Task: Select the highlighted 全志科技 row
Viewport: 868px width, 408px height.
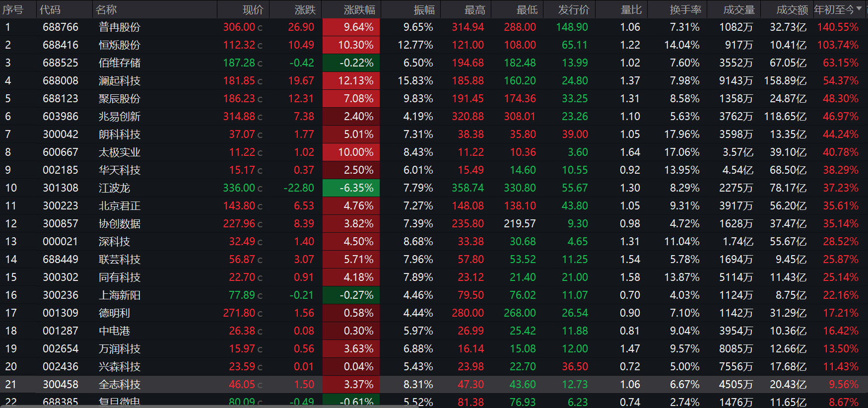Action: (120, 385)
